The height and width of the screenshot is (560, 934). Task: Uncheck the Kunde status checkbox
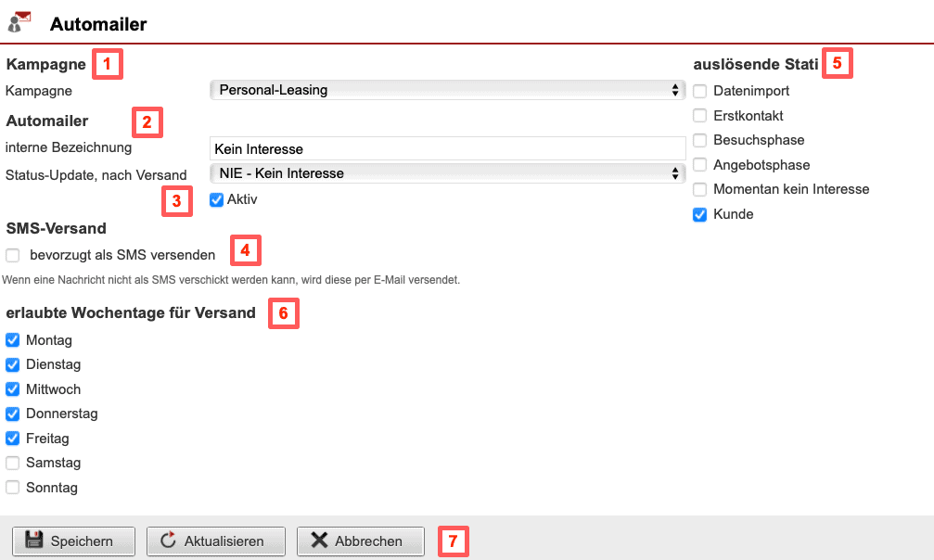tap(700, 214)
